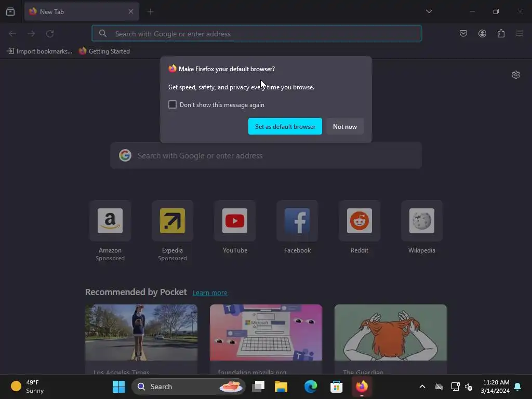Click the taskbar Search box

point(188,387)
